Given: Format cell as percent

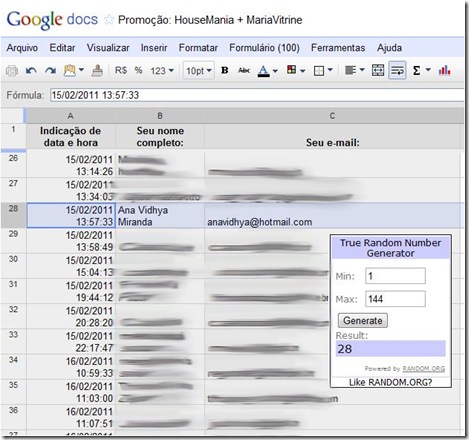Looking at the screenshot, I should (138, 70).
